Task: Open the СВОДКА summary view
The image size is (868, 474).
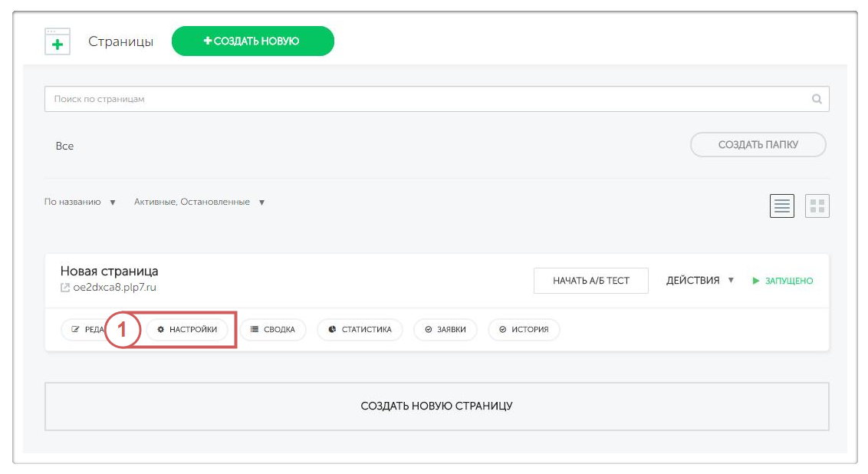Action: pyautogui.click(x=273, y=330)
